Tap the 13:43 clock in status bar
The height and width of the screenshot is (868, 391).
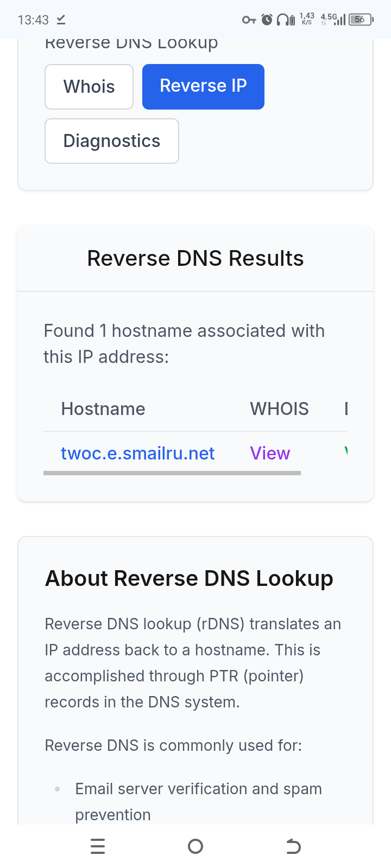point(33,20)
